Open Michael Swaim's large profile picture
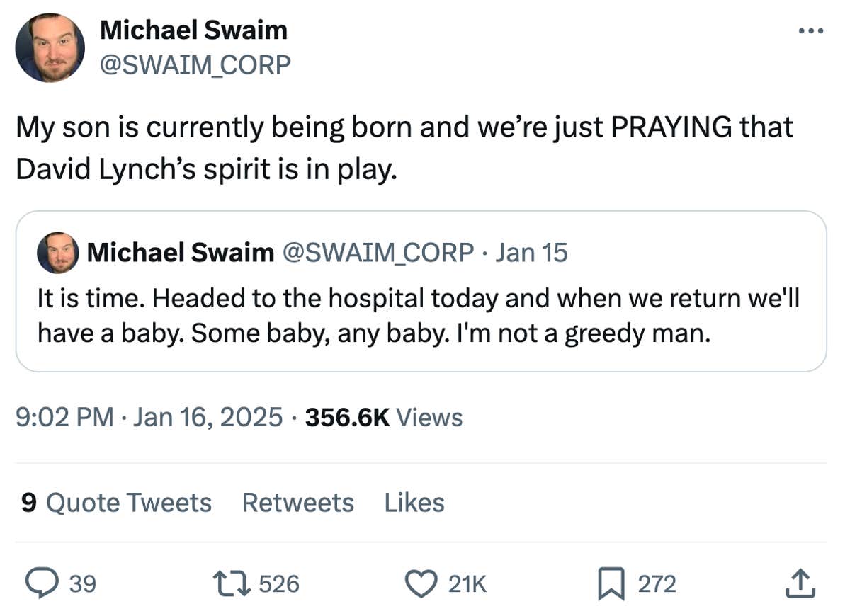 [x=50, y=48]
